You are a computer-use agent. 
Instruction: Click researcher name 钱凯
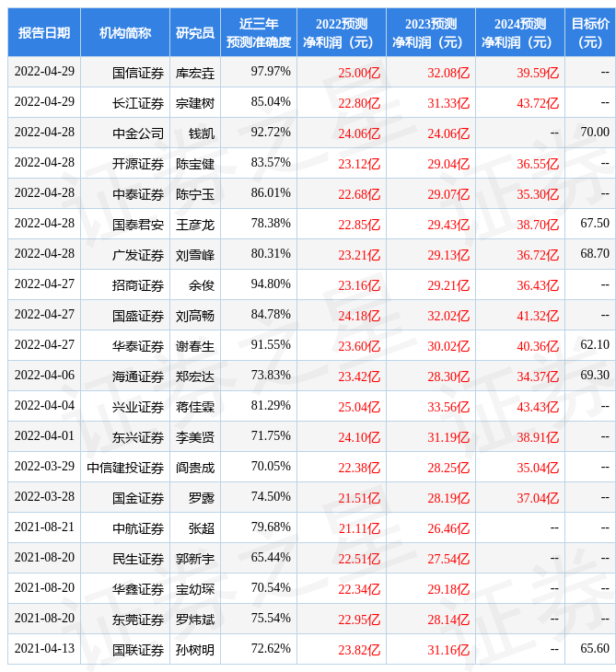pos(202,133)
